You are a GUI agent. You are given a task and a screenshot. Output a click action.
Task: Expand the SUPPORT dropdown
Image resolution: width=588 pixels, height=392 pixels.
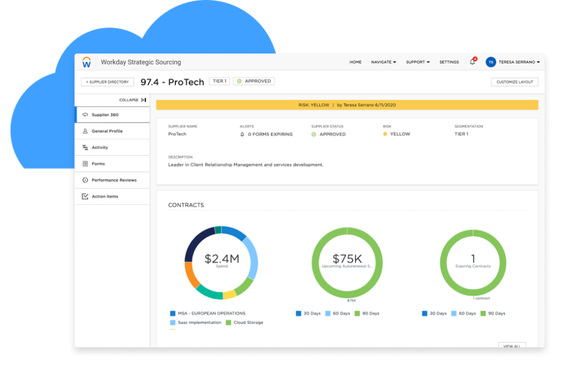pos(416,62)
